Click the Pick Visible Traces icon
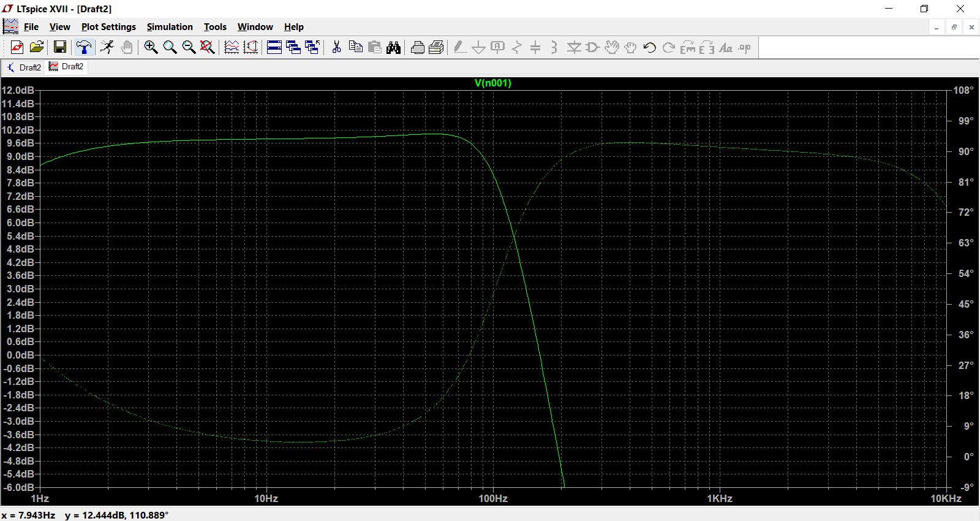This screenshot has width=980, height=521. click(251, 47)
